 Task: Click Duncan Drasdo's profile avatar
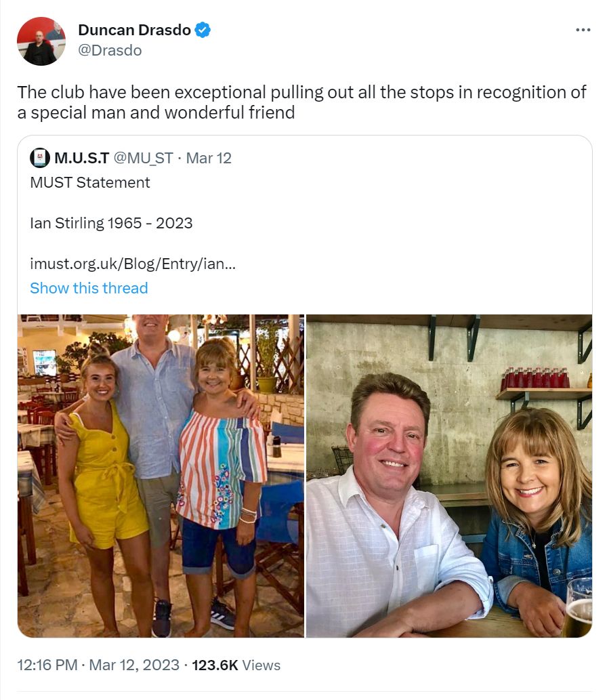coord(41,41)
